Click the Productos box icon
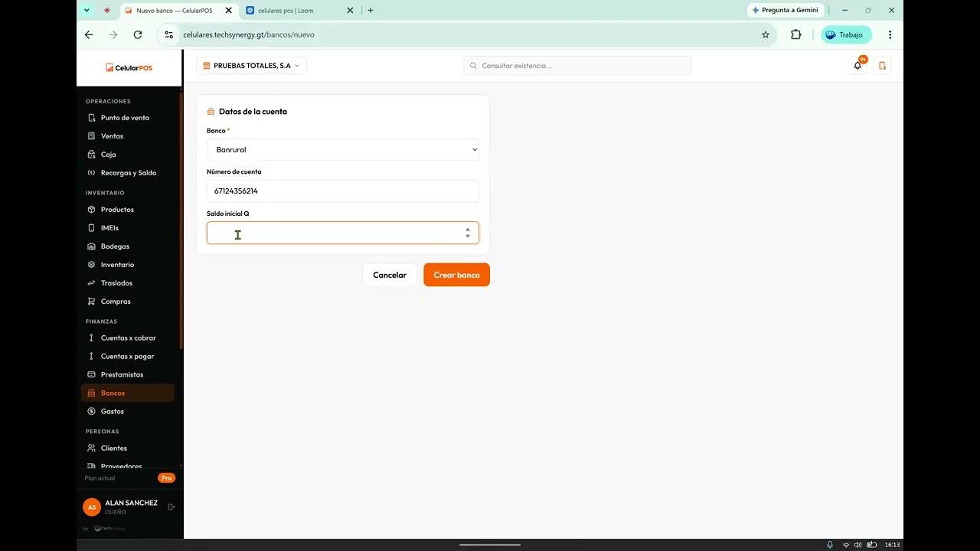The height and width of the screenshot is (551, 980). [x=91, y=210]
